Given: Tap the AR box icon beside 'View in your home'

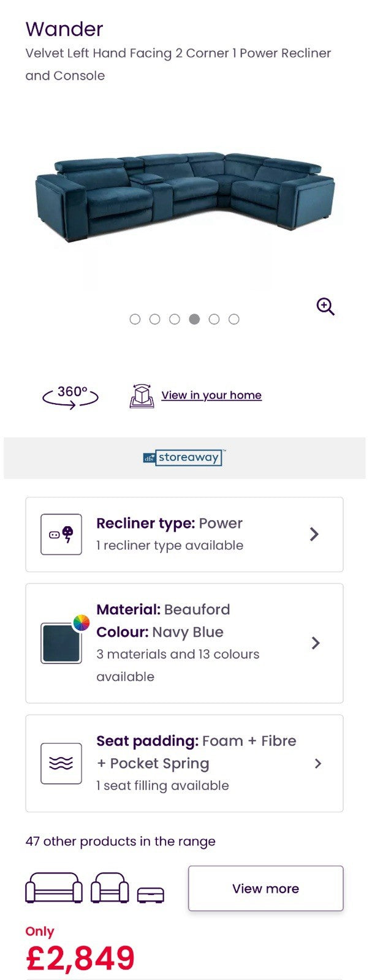Looking at the screenshot, I should click(x=142, y=396).
